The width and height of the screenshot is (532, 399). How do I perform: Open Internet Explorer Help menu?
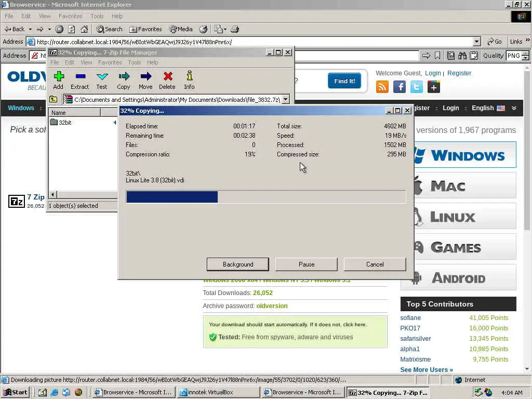tap(117, 16)
